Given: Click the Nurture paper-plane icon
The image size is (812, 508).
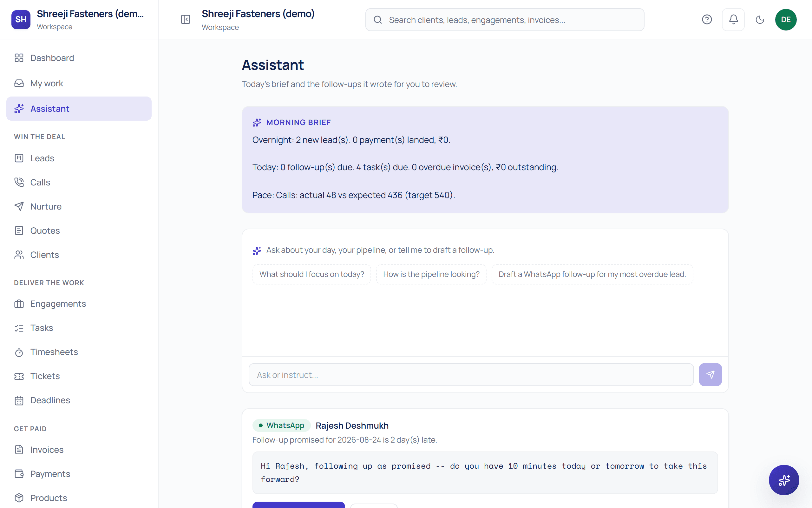Looking at the screenshot, I should [19, 206].
